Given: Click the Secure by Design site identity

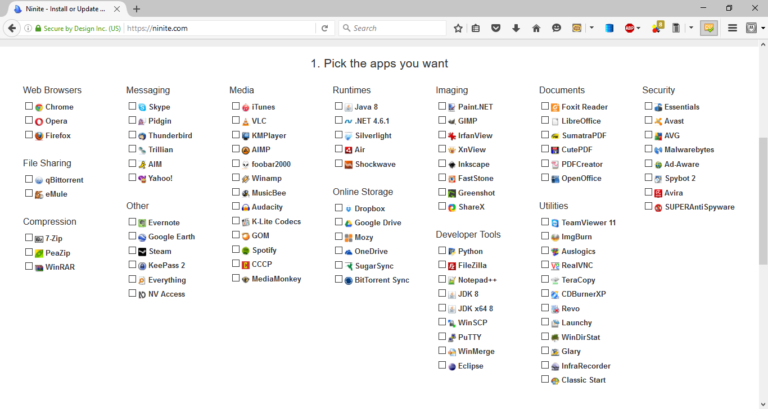Looking at the screenshot, I should [78, 28].
